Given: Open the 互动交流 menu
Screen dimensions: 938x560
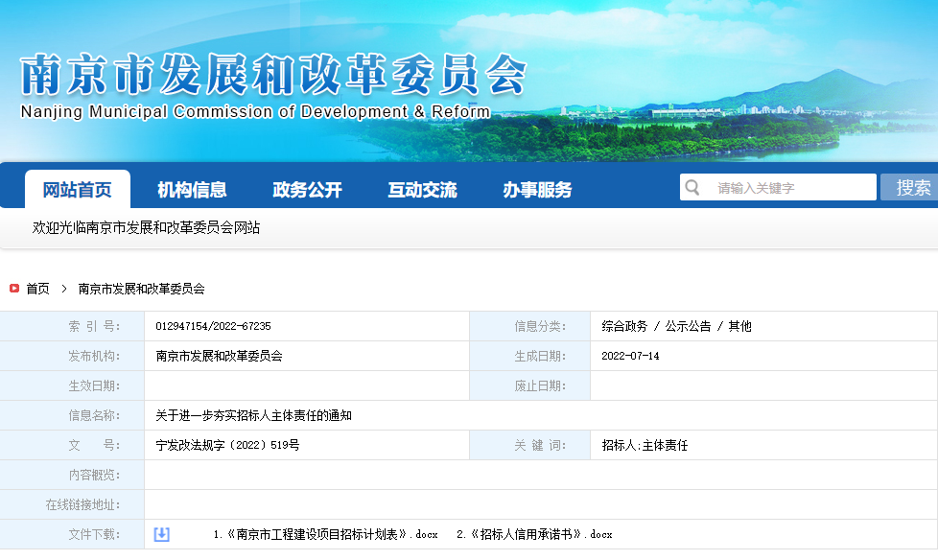Looking at the screenshot, I should [422, 188].
